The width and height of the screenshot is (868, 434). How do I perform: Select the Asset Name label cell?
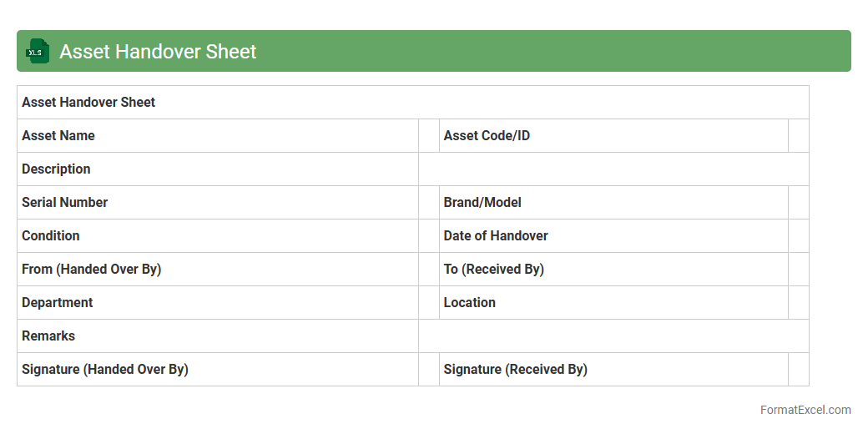click(x=217, y=136)
